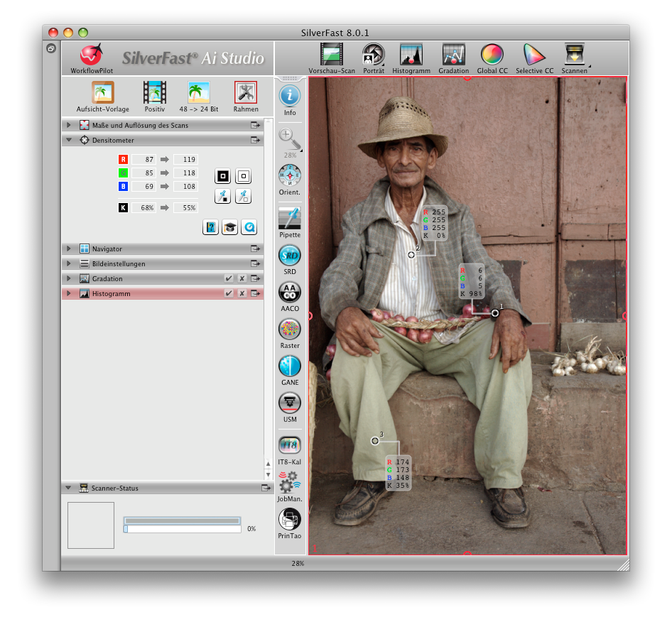Click the Histogramm toolbar icon
This screenshot has height=617, width=672.
click(x=411, y=55)
